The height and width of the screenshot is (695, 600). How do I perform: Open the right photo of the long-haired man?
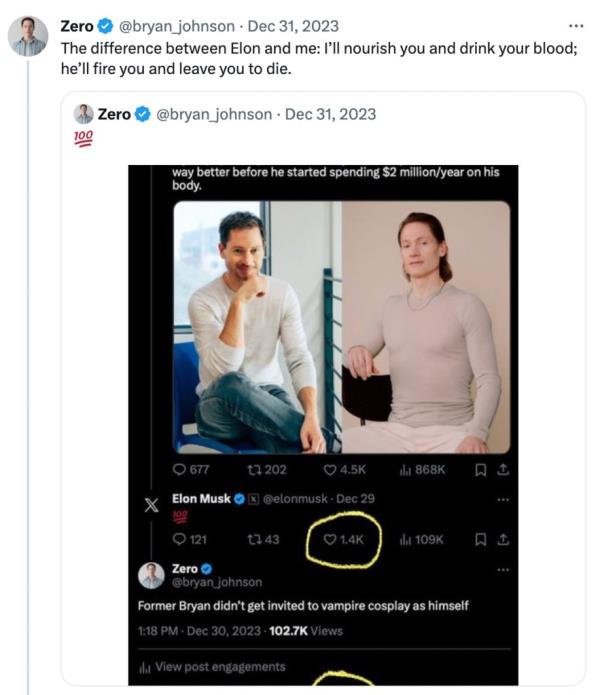(x=426, y=328)
